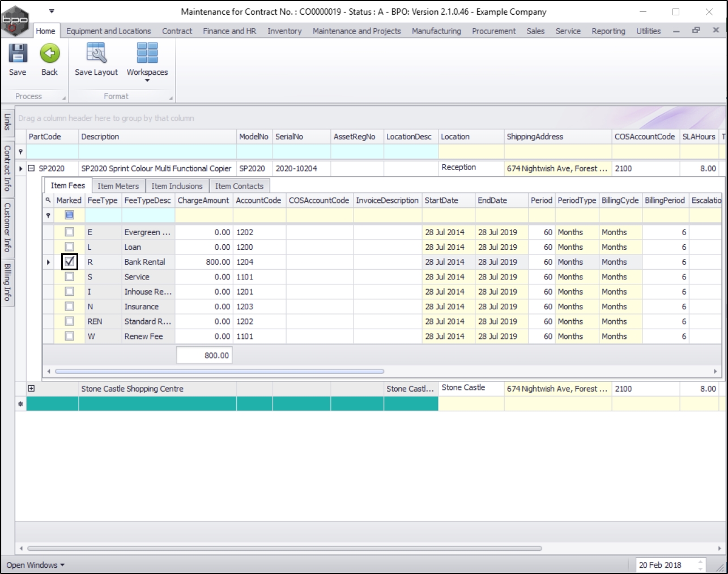
Task: Tick the Evergreen fee Marked checkbox
Action: point(69,232)
